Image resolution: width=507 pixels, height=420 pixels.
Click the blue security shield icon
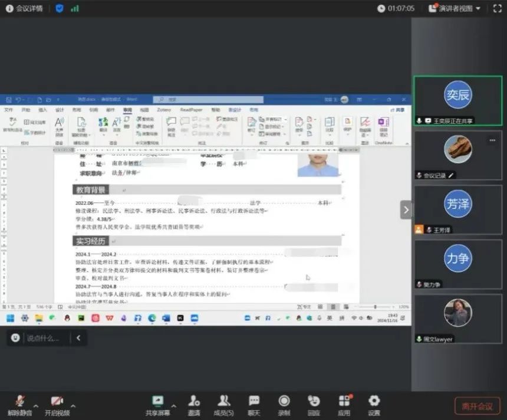point(60,8)
